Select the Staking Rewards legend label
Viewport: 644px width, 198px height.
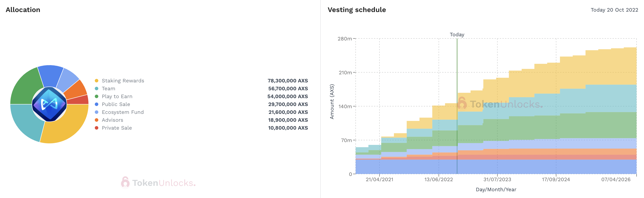(123, 81)
